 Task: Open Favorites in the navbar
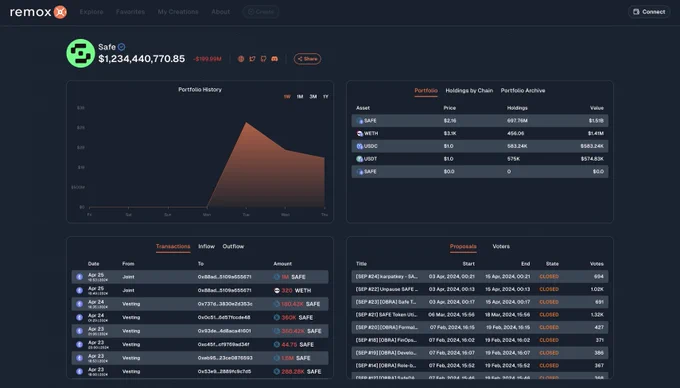coord(131,12)
